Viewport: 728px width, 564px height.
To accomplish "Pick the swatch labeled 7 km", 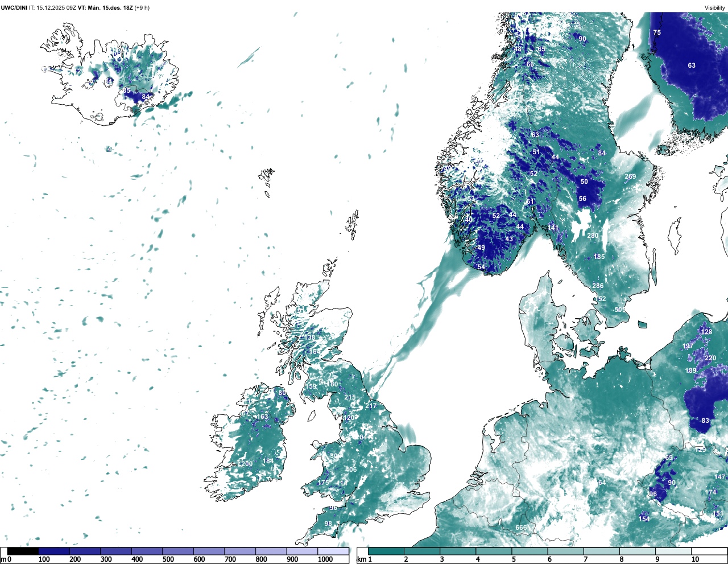I will [602, 551].
